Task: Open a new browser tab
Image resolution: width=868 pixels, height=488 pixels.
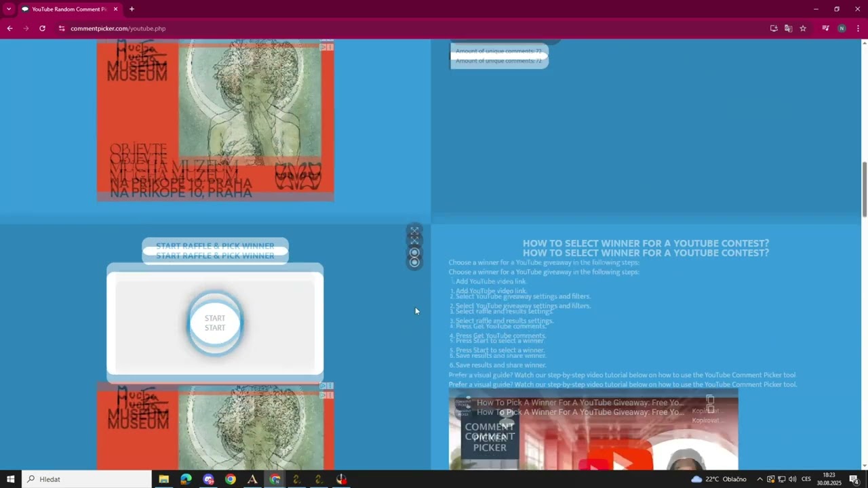Action: (x=132, y=9)
